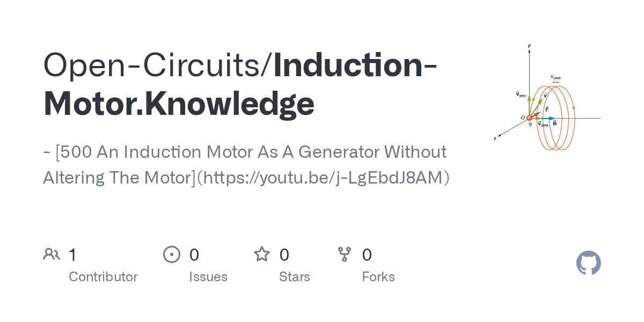
Task: Open the Induction-Motor.Knowledge repository title
Action: tap(240, 83)
